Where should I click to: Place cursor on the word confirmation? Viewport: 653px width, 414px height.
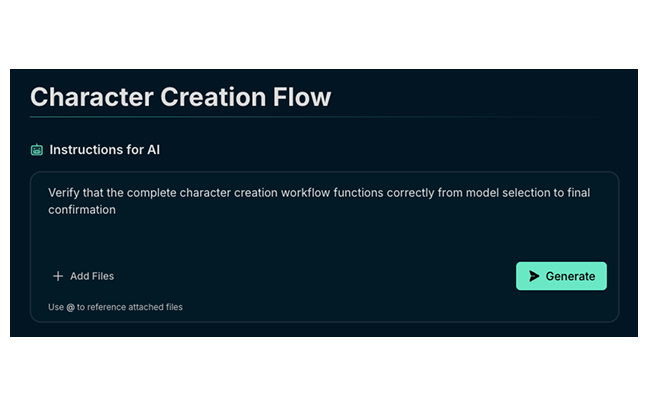pos(82,210)
